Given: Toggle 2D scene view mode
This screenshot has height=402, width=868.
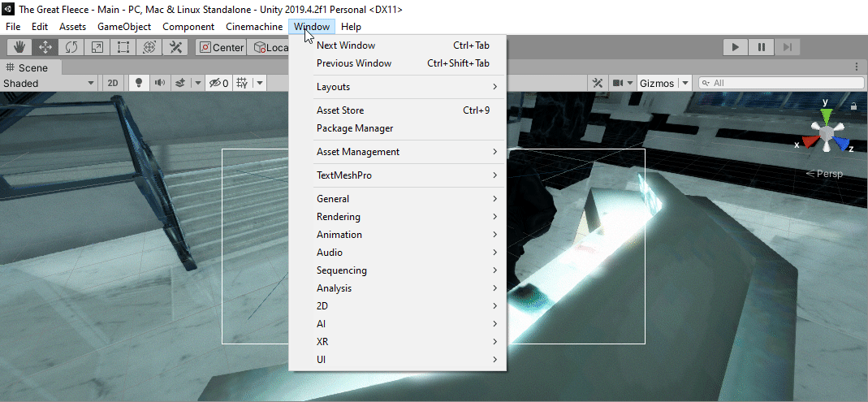Looking at the screenshot, I should pyautogui.click(x=113, y=83).
